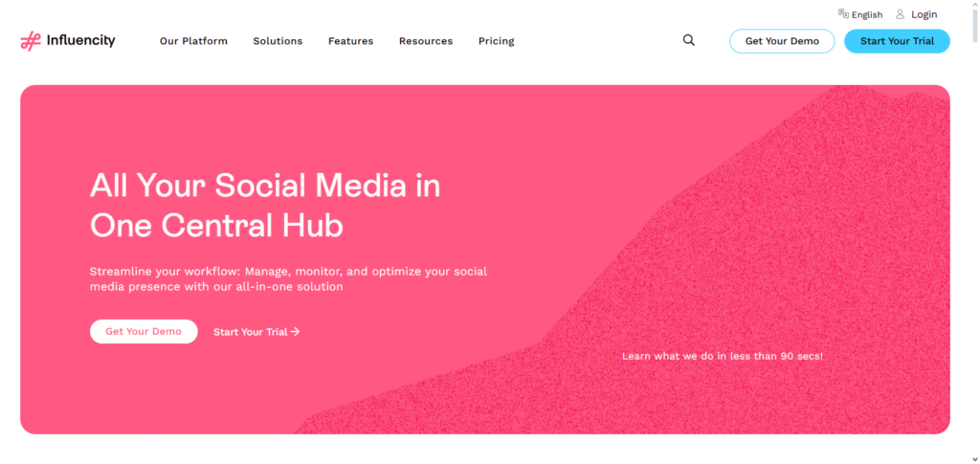
Task: Expand the Resources navigation menu
Action: pyautogui.click(x=426, y=41)
